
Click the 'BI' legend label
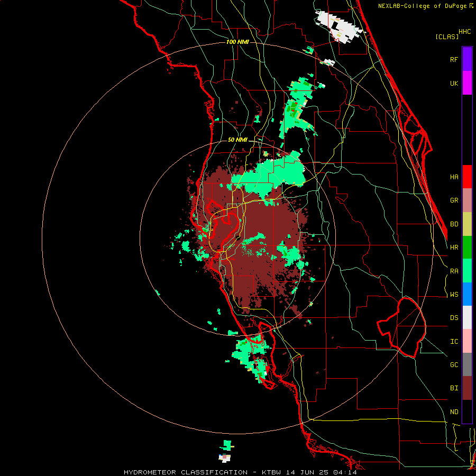pyautogui.click(x=454, y=388)
